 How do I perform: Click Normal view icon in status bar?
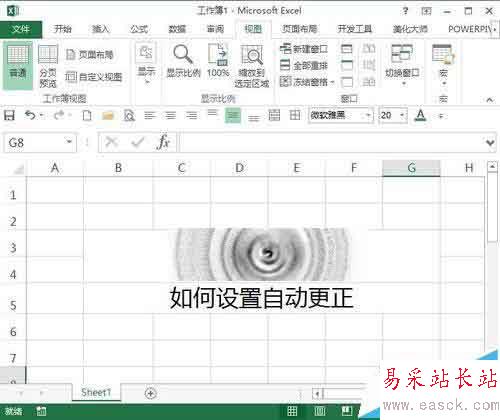point(292,411)
